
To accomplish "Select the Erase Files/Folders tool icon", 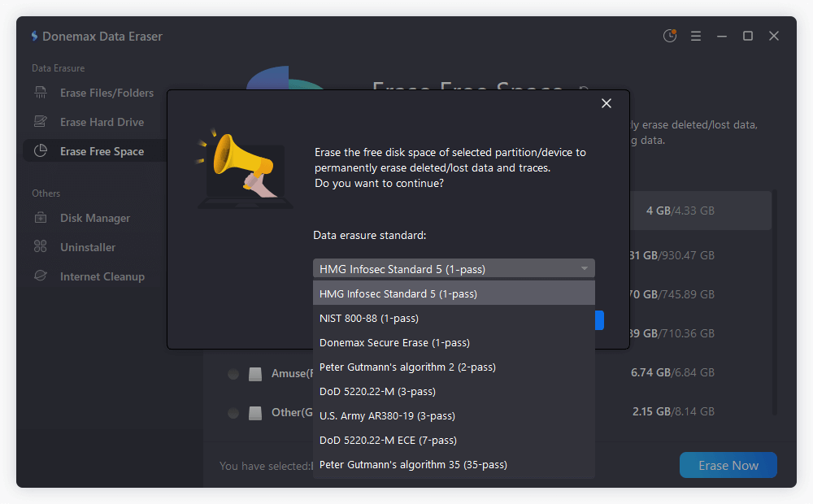I will [40, 92].
